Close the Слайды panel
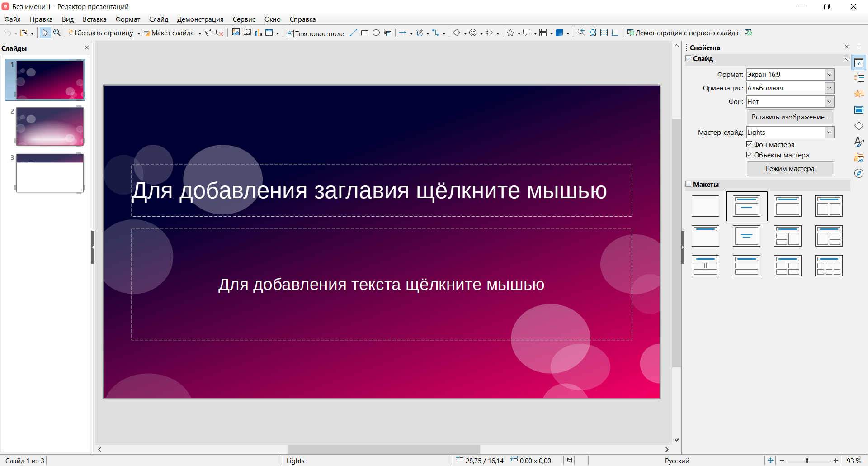This screenshot has height=466, width=868. coord(87,48)
